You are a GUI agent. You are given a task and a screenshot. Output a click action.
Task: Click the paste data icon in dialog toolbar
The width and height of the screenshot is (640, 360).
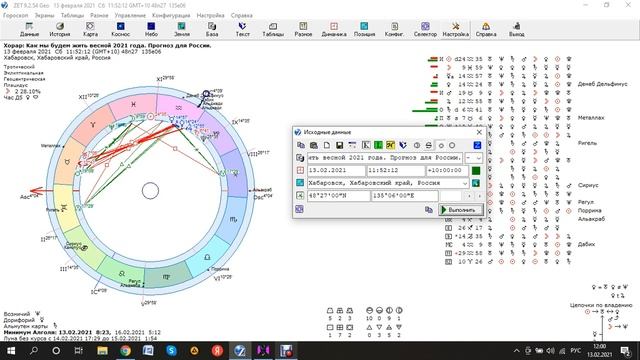click(313, 145)
